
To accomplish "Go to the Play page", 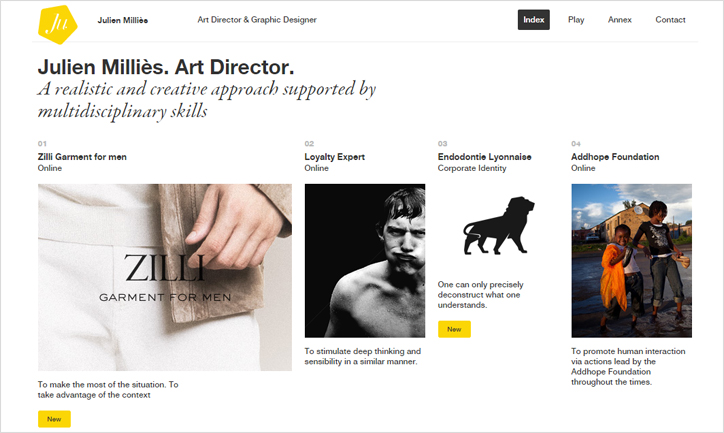I will click(x=576, y=20).
